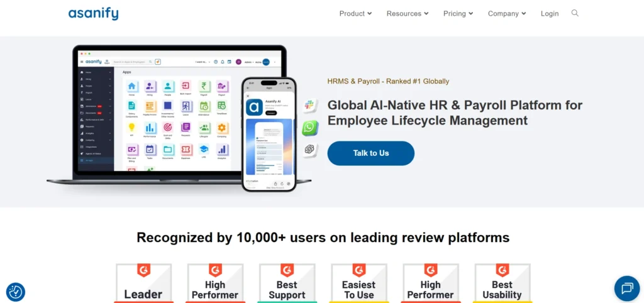Expand the Product dropdown chevron

(370, 14)
